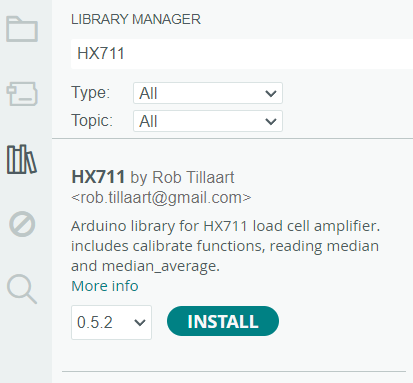Screen dimensions: 413x383
Task: Click the library description text about load cell
Action: [225, 246]
